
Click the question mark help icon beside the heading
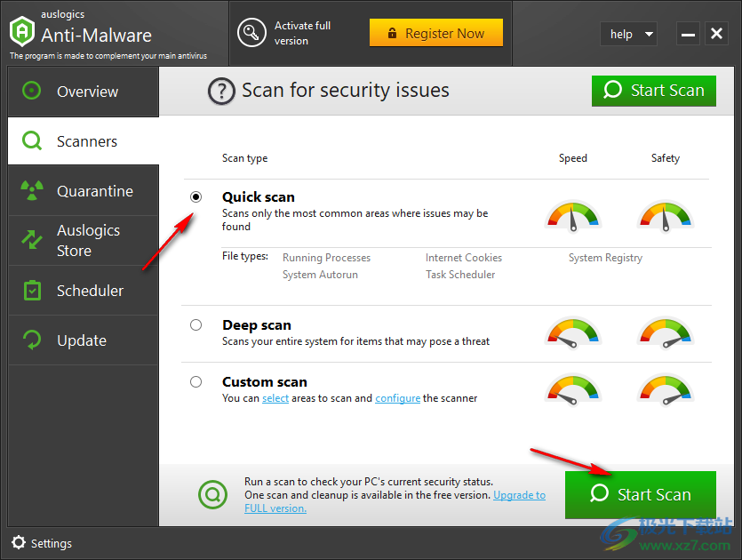tap(221, 91)
